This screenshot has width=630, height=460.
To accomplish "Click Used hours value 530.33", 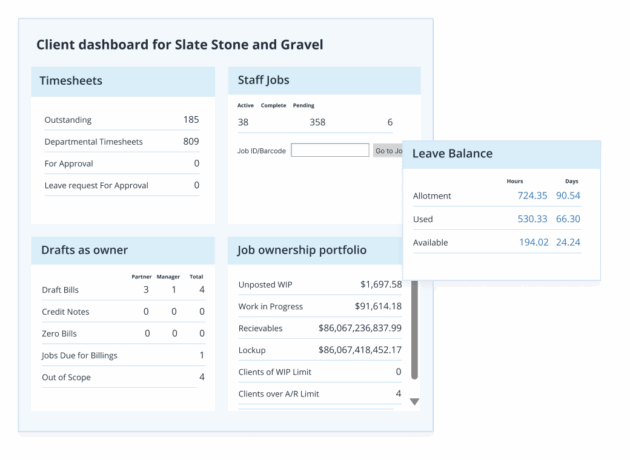I will coord(532,219).
